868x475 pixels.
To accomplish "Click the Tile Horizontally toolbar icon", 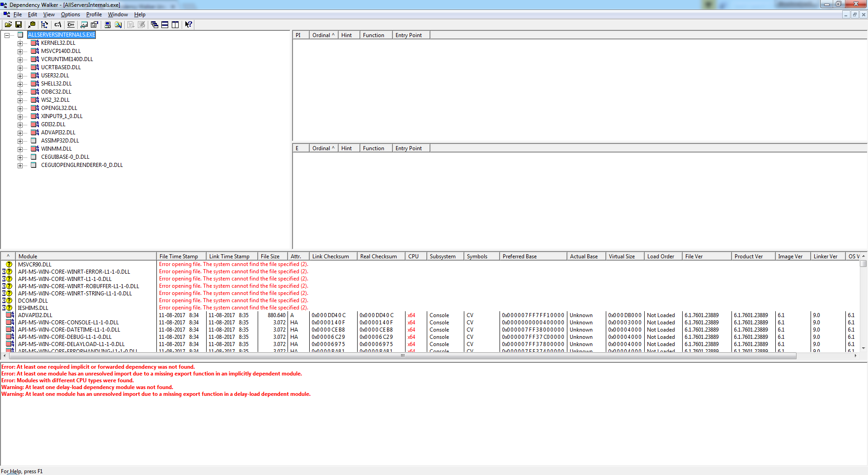I will click(x=165, y=25).
